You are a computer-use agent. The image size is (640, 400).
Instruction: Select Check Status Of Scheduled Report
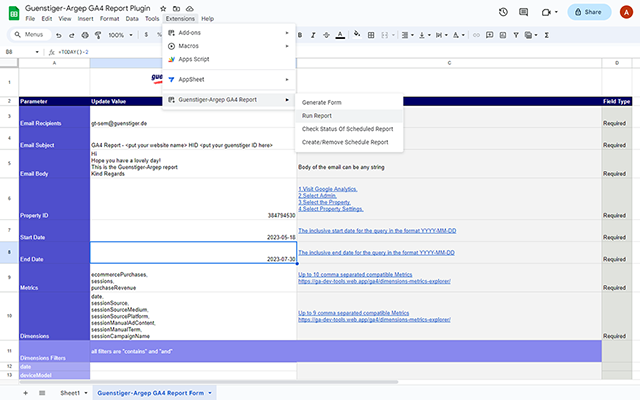tap(349, 129)
